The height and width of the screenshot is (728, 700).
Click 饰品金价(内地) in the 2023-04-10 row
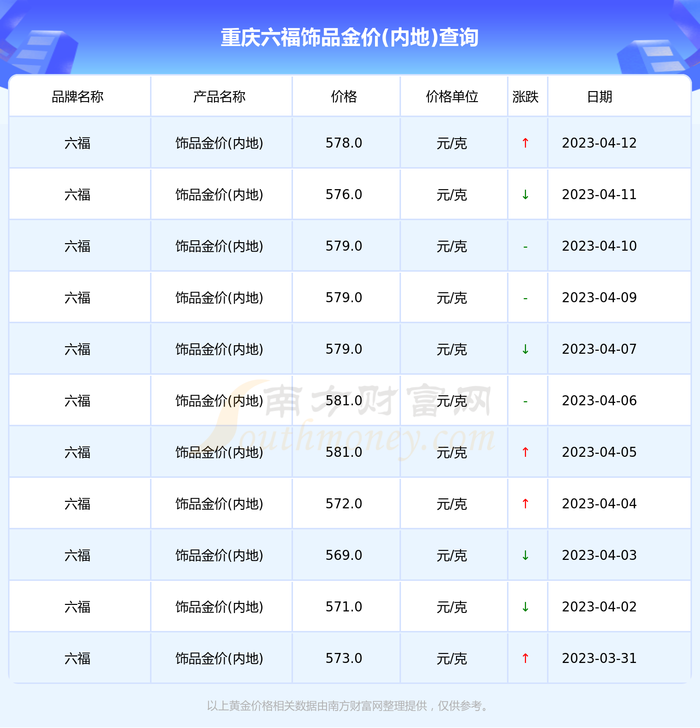pos(219,247)
